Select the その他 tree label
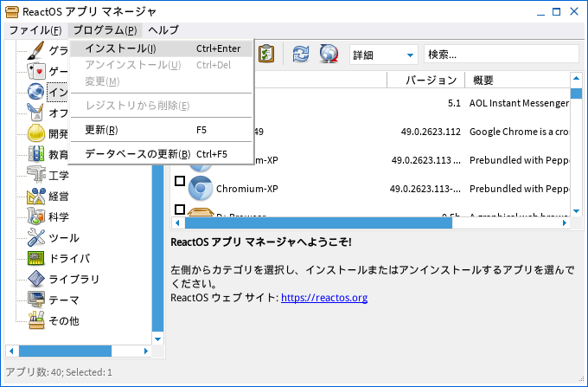 [x=64, y=320]
